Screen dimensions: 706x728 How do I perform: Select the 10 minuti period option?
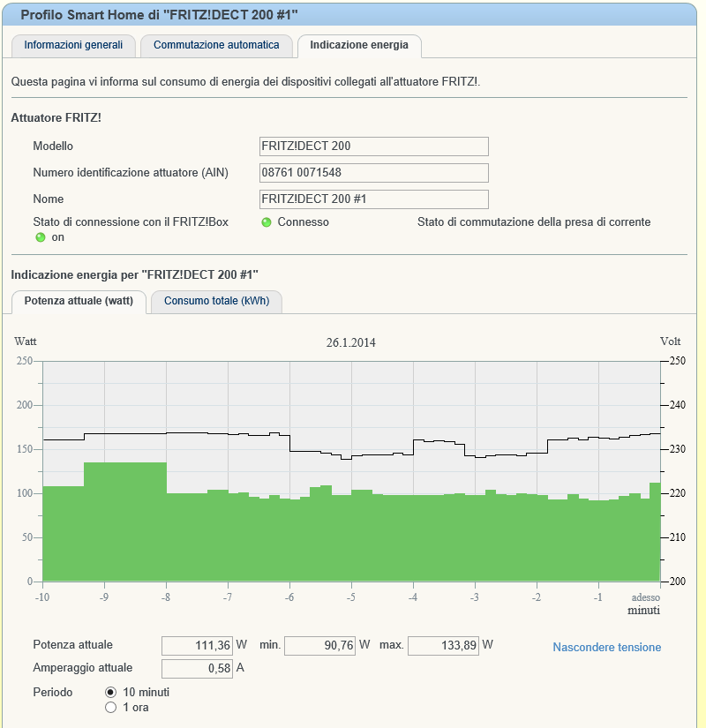[x=110, y=692]
